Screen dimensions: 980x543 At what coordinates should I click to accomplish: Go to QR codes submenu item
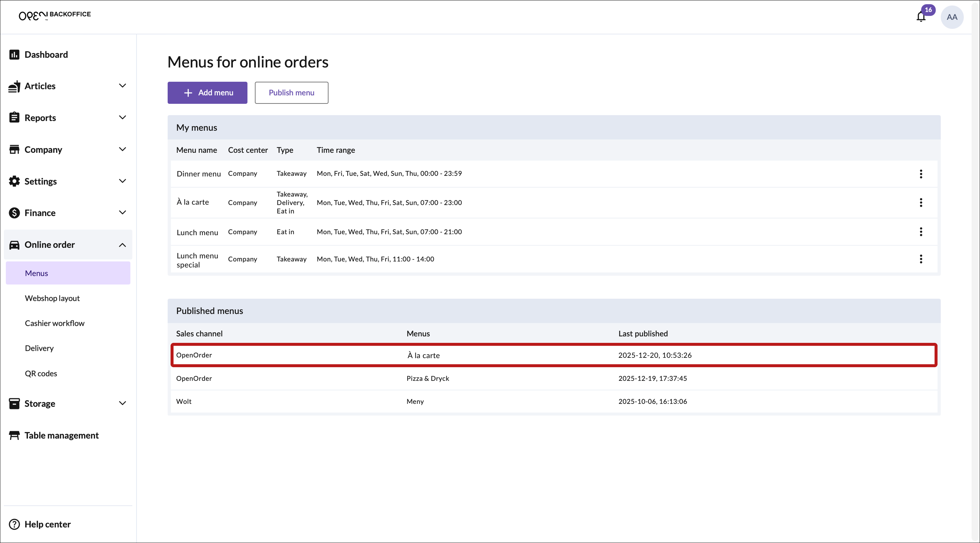coord(41,374)
